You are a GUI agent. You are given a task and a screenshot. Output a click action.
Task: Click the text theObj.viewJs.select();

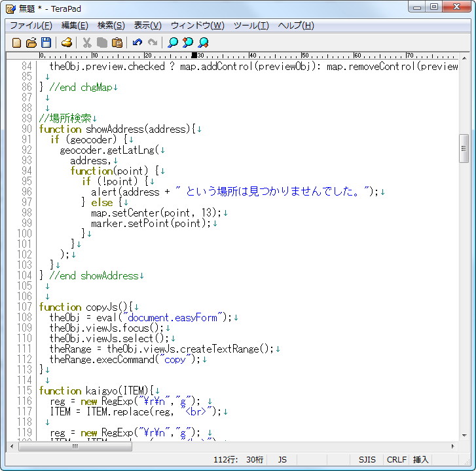109,338
